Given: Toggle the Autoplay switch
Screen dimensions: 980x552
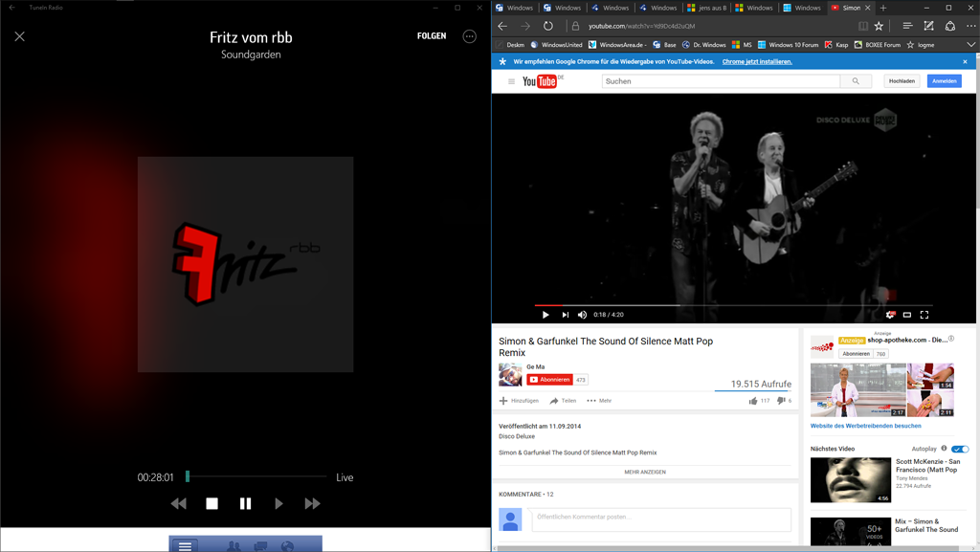Looking at the screenshot, I should pos(960,449).
